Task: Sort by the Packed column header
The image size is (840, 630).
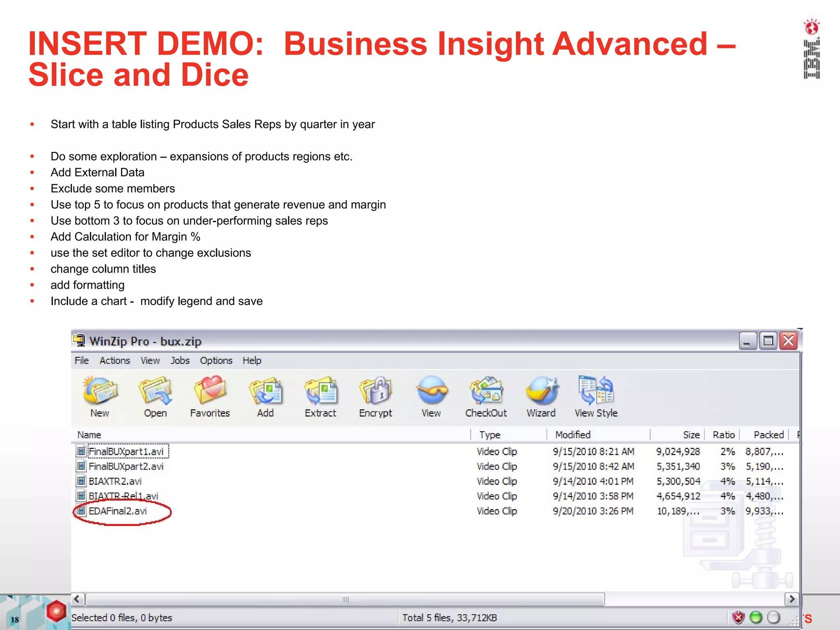Action: pos(765,435)
